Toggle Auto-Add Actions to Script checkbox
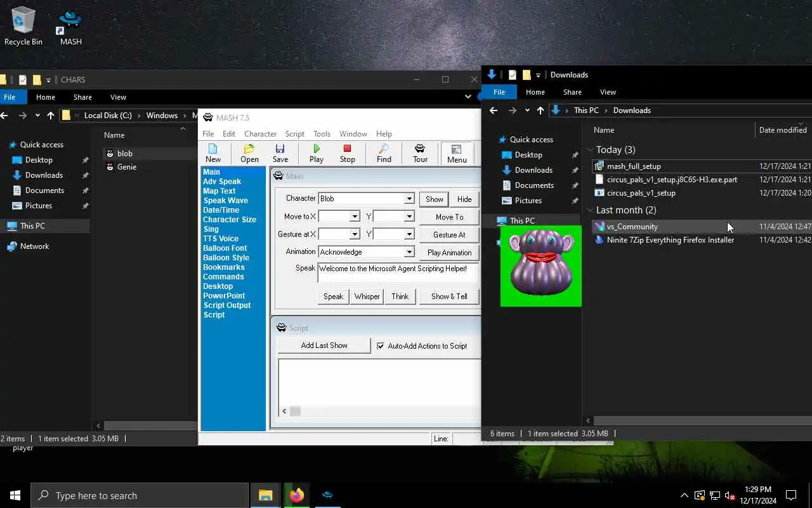Viewport: 812px width, 508px height. coord(381,346)
